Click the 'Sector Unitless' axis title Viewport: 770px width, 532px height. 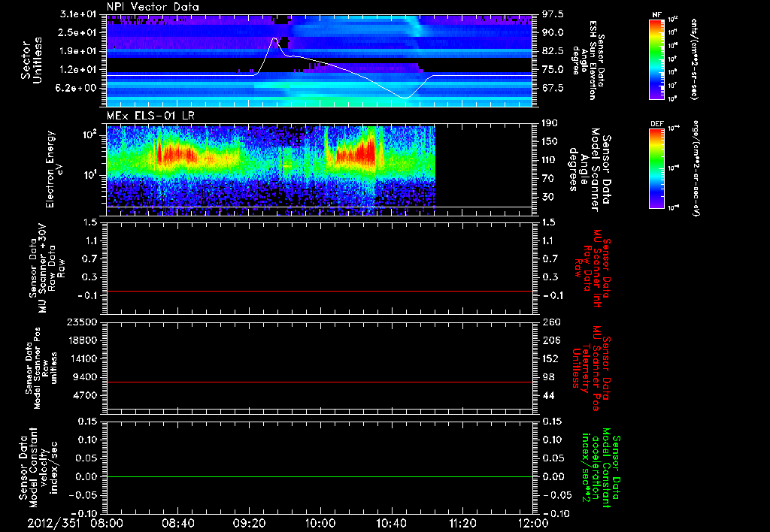32,60
